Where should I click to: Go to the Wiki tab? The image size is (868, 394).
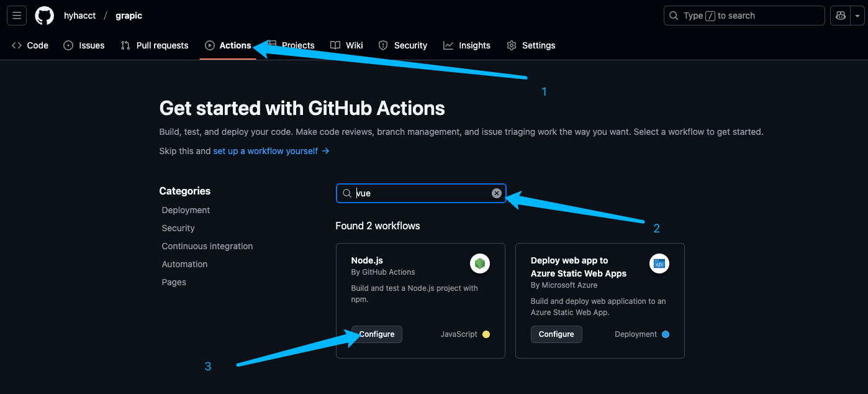pyautogui.click(x=346, y=45)
